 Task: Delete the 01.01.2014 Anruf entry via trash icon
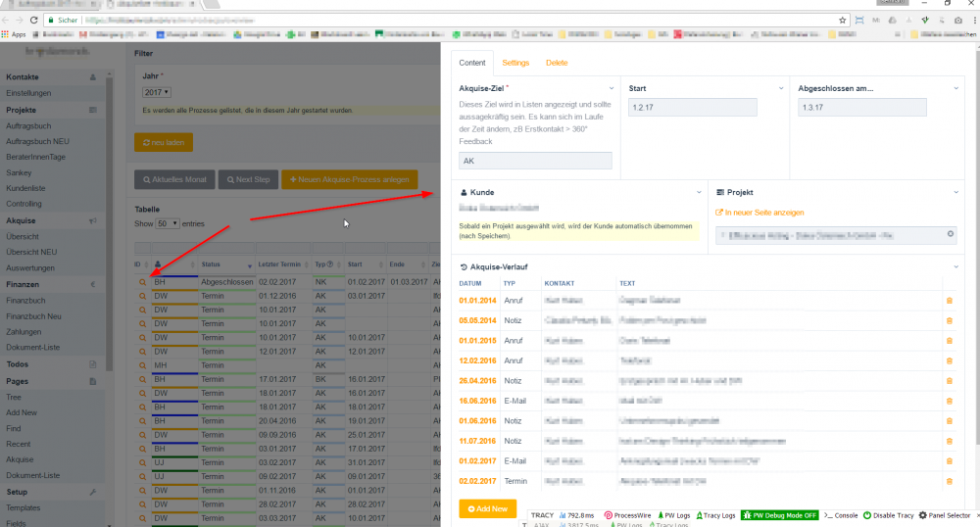click(949, 301)
